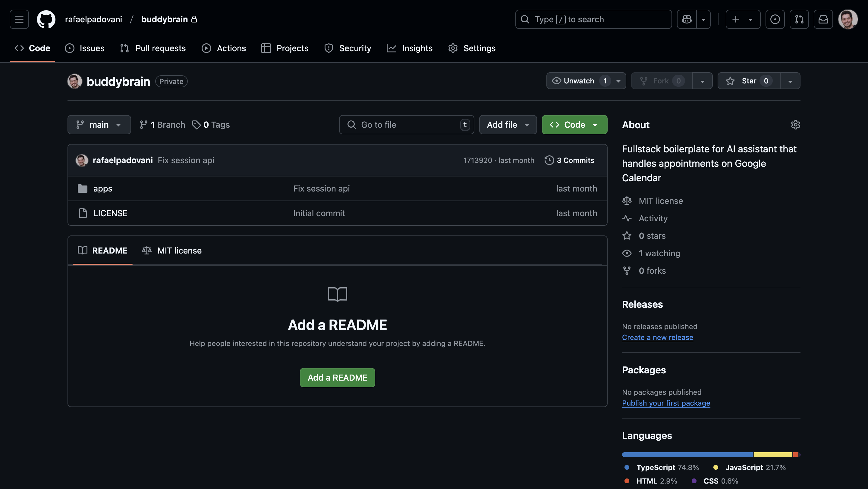Open the Copilot chat icon
This screenshot has width=868, height=489.
pyautogui.click(x=687, y=19)
